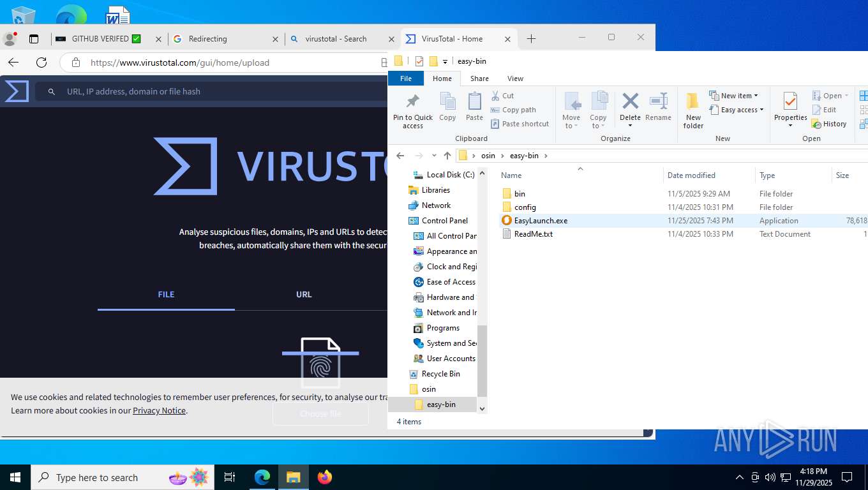Click the Edit ribbon button
The image size is (868, 490).
point(824,110)
